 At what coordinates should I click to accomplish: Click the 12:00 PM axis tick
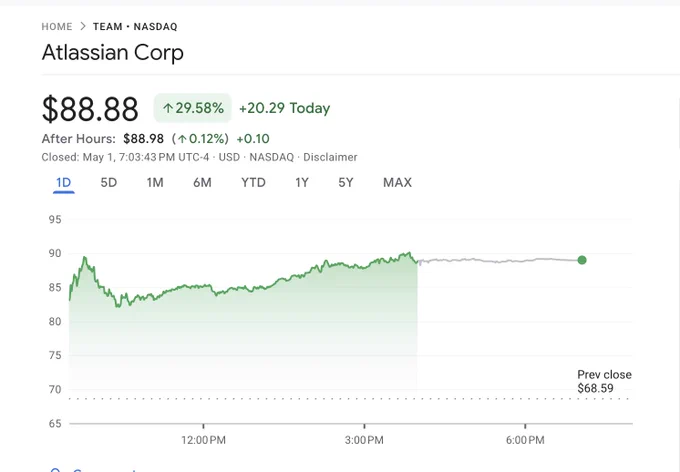pyautogui.click(x=203, y=440)
